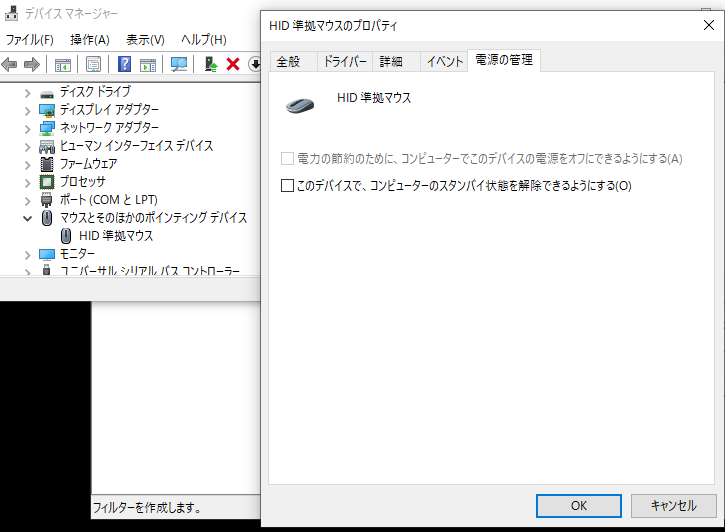
Task: Click the update driver toolbar icon
Action: click(x=211, y=64)
